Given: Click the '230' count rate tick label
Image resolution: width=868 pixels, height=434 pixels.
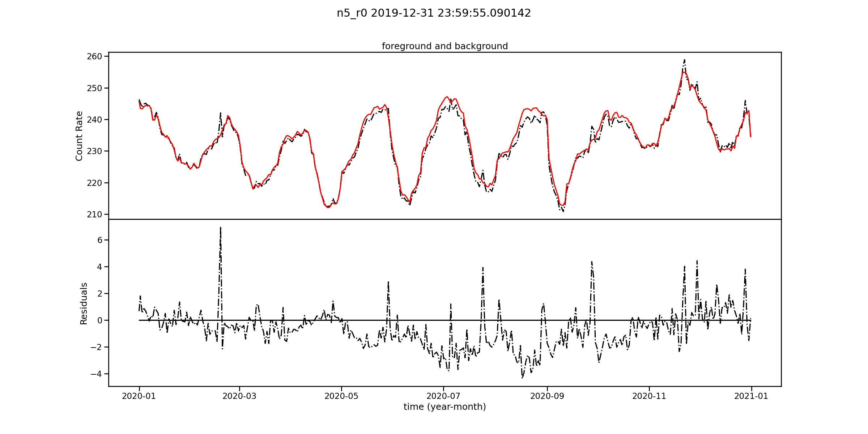Looking at the screenshot, I should 94,151.
